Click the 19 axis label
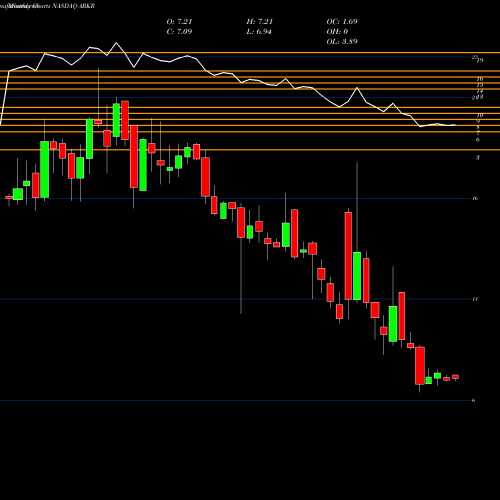Viewport: 500px width, 500px height. tap(480, 61)
